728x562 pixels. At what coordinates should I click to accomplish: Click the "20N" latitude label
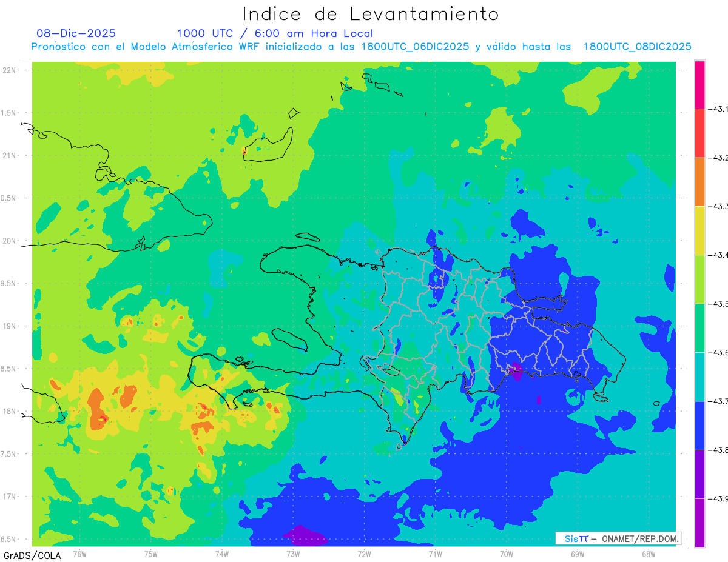[x=10, y=241]
